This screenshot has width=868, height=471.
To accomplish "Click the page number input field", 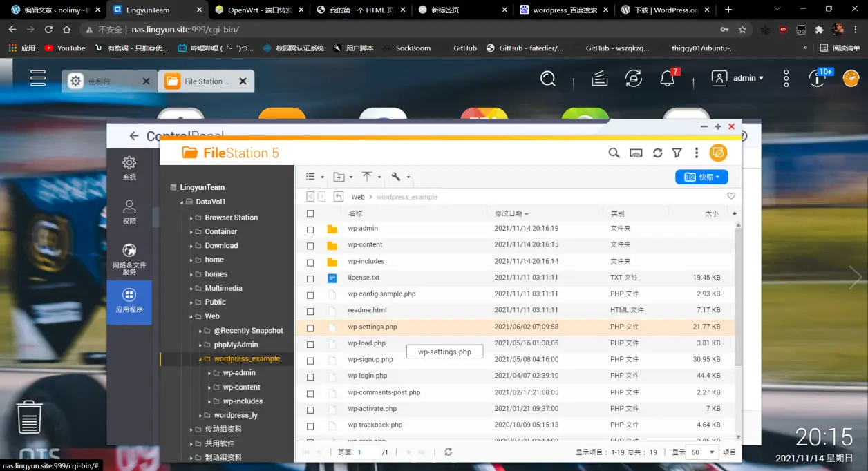I will point(368,452).
